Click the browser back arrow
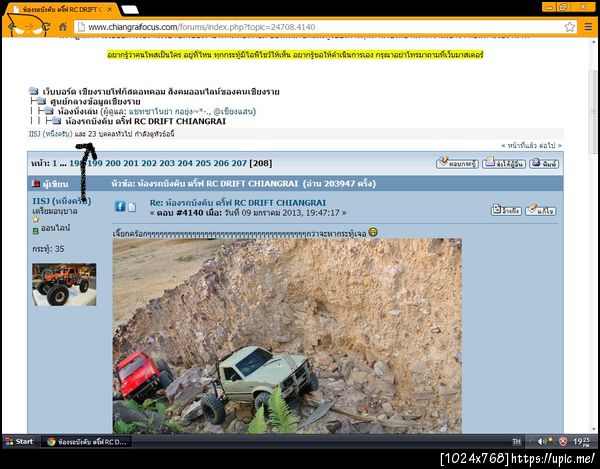Image resolution: width=600 pixels, height=469 pixels. pyautogui.click(x=12, y=27)
